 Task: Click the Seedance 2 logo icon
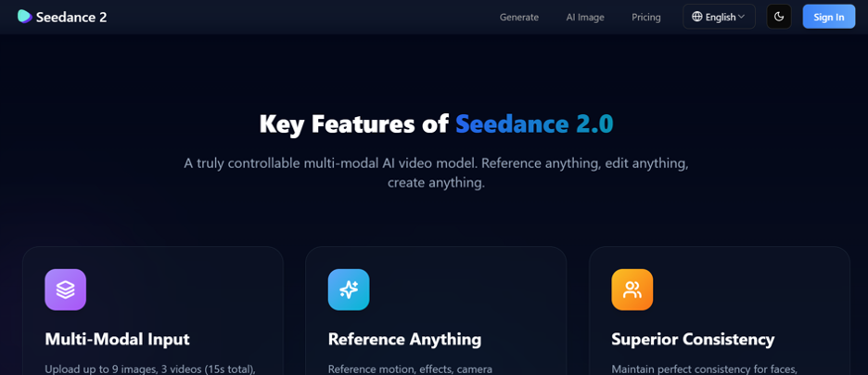point(24,17)
